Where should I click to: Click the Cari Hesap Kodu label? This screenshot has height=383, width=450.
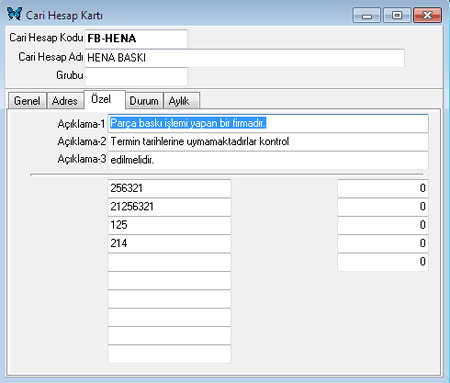(46, 38)
